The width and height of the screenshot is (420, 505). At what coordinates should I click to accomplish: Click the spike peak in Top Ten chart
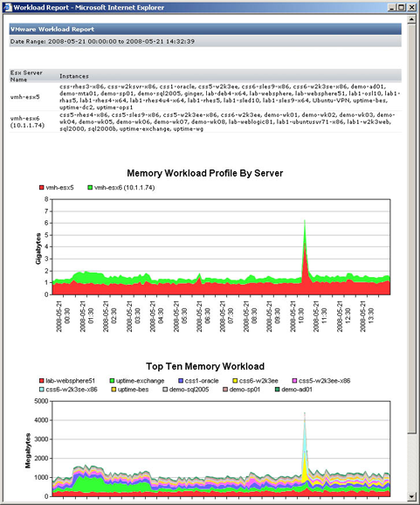(x=305, y=413)
